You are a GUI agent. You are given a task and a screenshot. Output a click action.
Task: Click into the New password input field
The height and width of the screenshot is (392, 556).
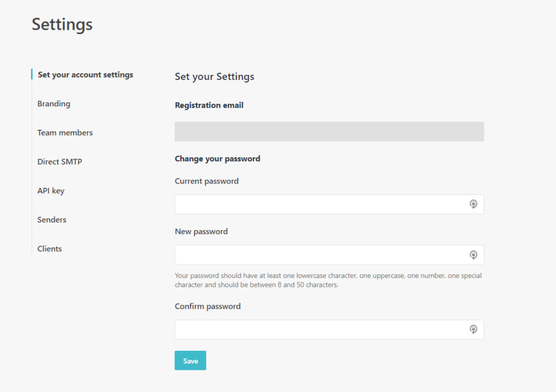[320, 255]
